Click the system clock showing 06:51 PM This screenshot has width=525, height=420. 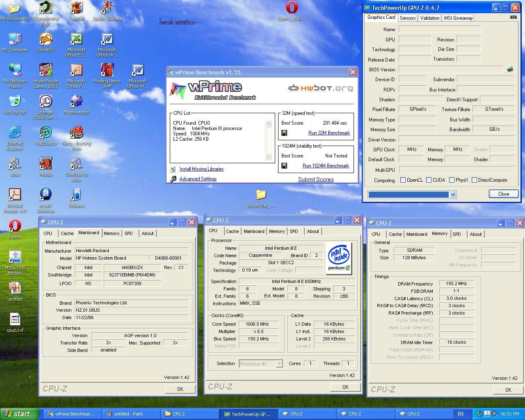tap(509, 414)
